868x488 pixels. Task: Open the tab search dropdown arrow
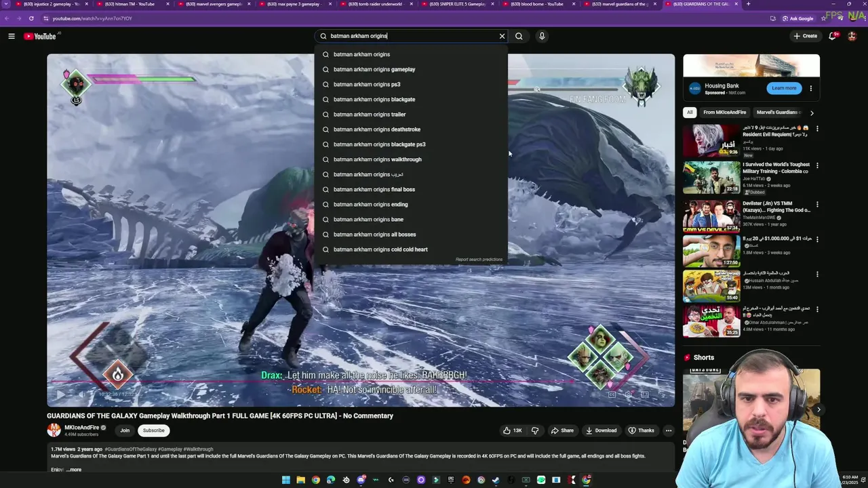coord(6,4)
